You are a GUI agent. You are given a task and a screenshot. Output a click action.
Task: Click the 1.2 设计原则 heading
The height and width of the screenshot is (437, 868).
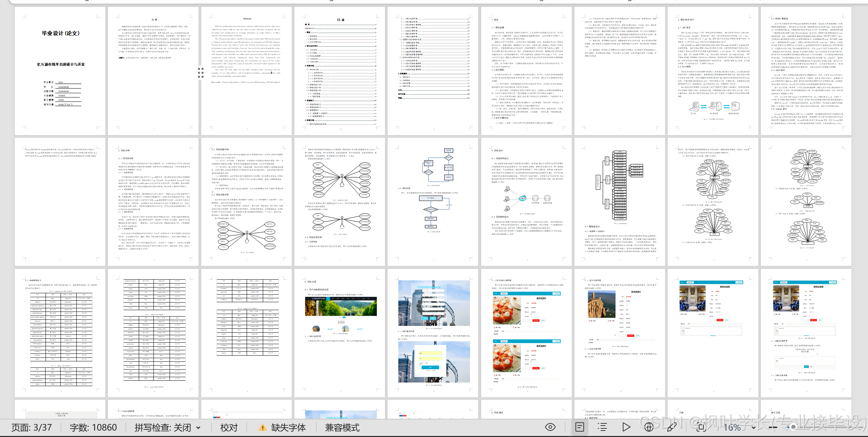click(498, 70)
